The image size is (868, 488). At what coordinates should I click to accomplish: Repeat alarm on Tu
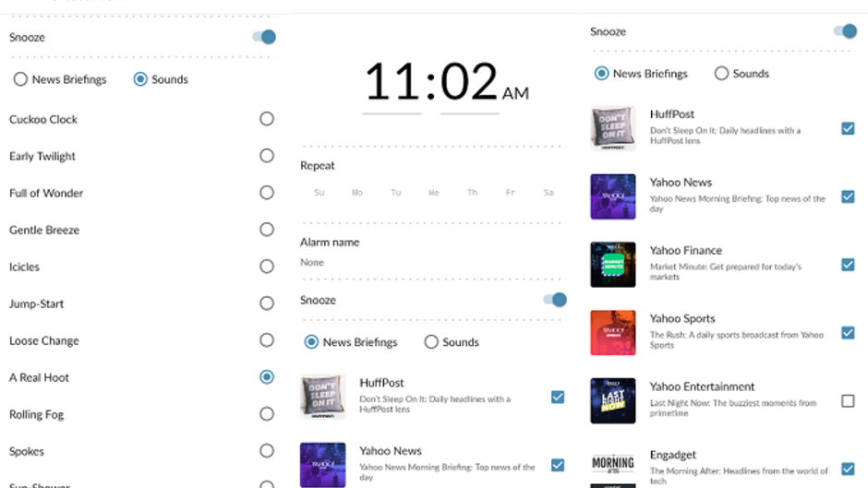[x=396, y=193]
